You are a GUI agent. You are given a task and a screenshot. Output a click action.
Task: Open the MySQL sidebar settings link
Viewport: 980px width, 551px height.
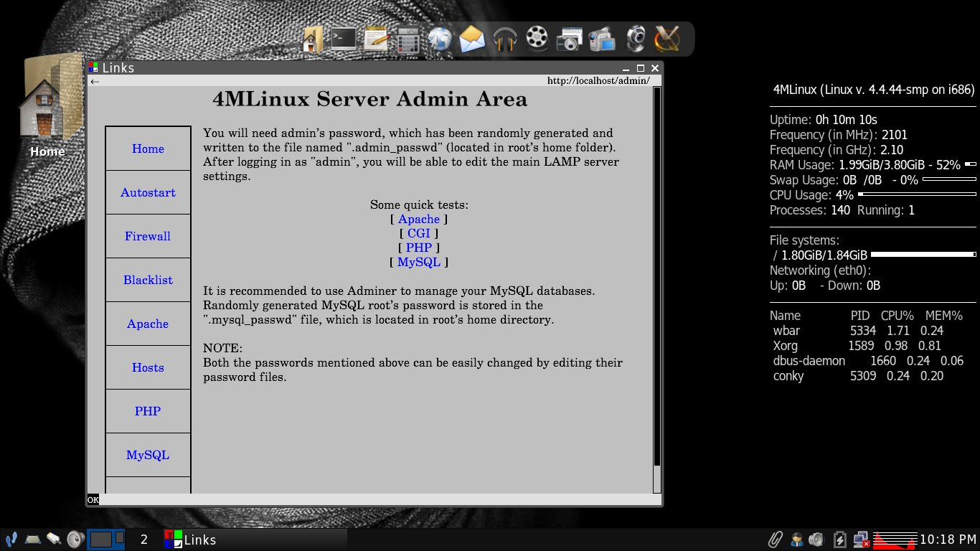point(148,455)
